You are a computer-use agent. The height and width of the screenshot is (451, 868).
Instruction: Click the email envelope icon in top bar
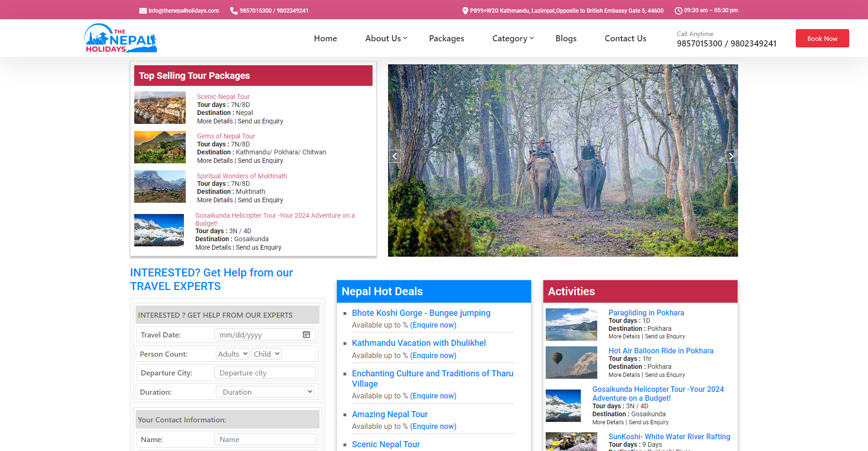[143, 11]
